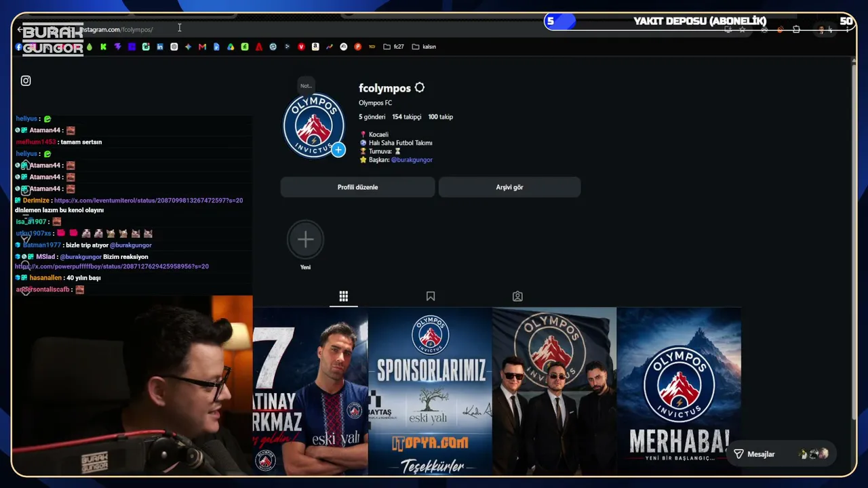Open the three men in suits post
This screenshot has width=868, height=488.
click(555, 391)
